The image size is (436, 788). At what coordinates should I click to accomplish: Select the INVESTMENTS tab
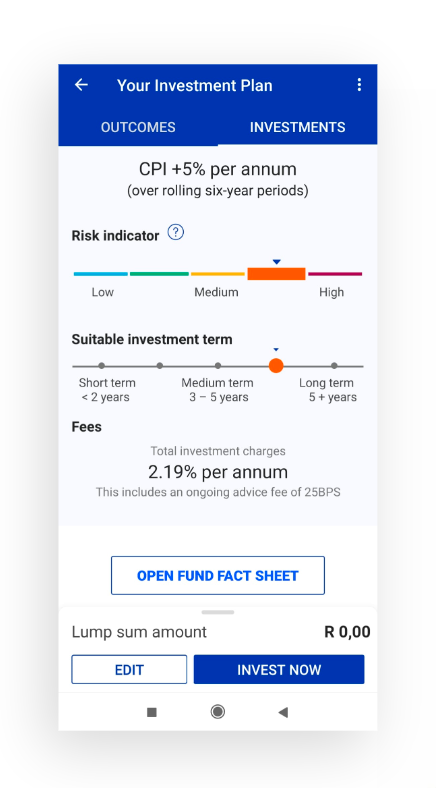point(297,127)
